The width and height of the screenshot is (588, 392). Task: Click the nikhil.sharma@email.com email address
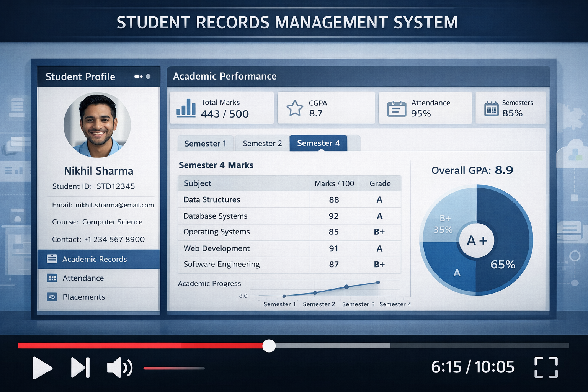point(114,205)
